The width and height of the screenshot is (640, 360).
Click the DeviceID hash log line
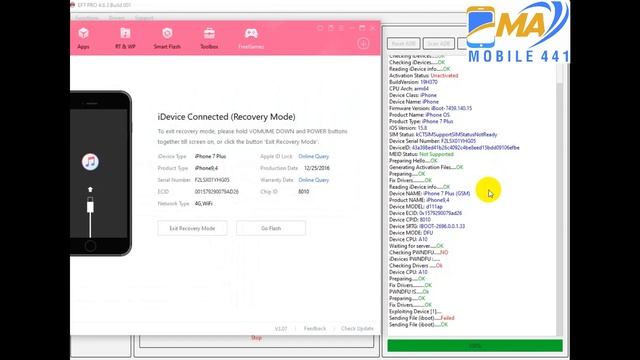click(454, 147)
